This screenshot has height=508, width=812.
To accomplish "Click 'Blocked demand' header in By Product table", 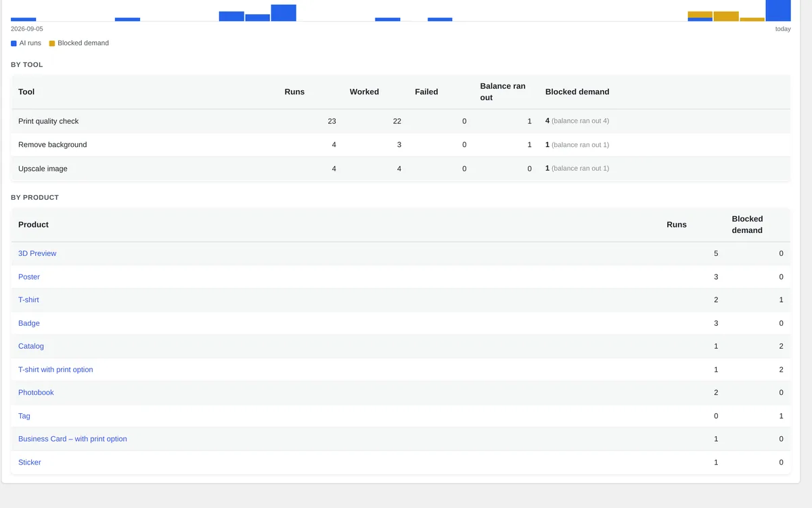I will [x=747, y=224].
